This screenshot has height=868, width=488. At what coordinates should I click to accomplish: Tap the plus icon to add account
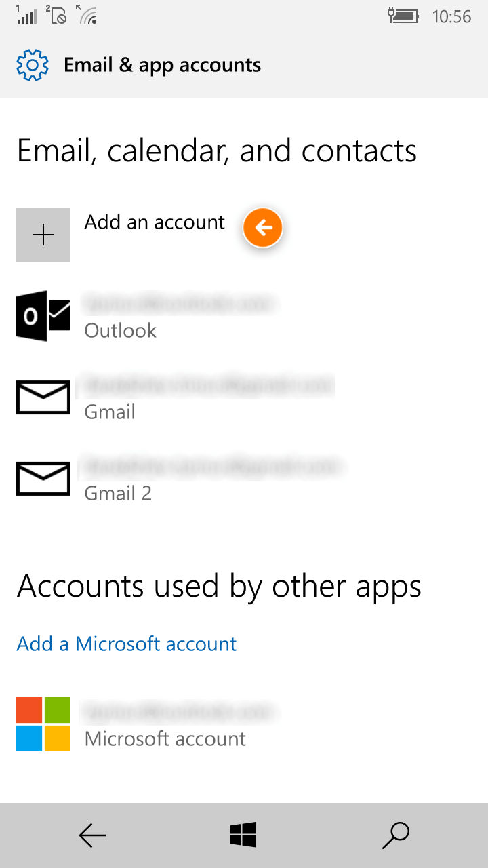coord(43,235)
